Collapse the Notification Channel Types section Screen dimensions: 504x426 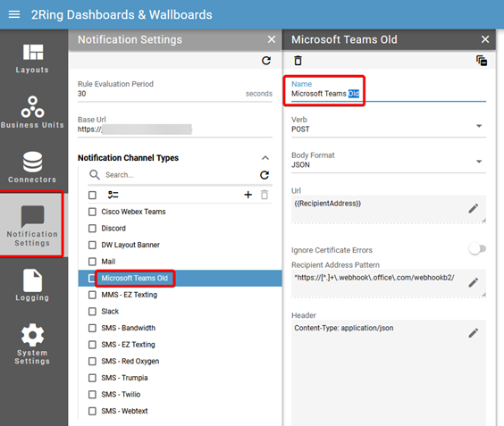[x=265, y=158]
